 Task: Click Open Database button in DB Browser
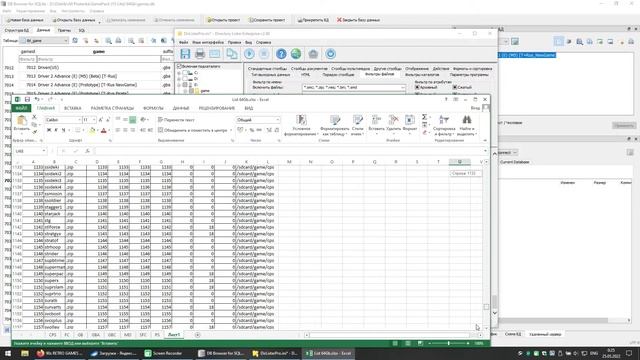point(74,20)
